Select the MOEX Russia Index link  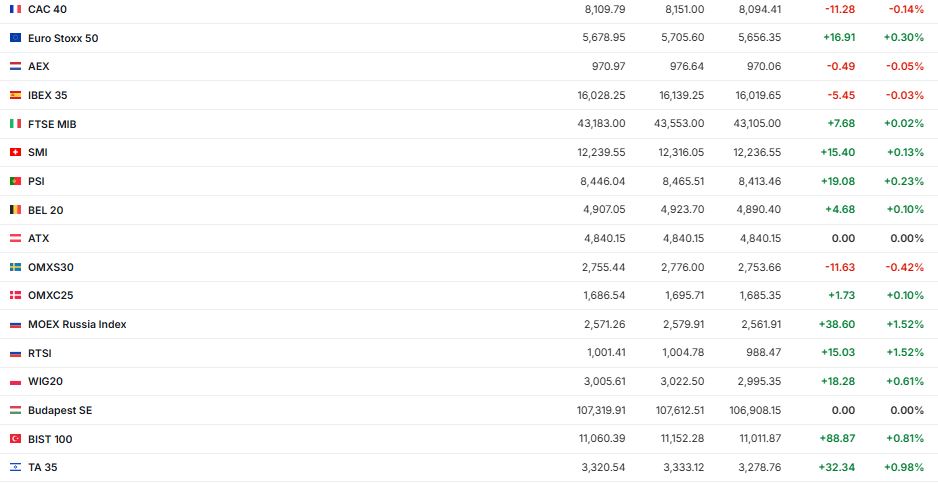(77, 324)
